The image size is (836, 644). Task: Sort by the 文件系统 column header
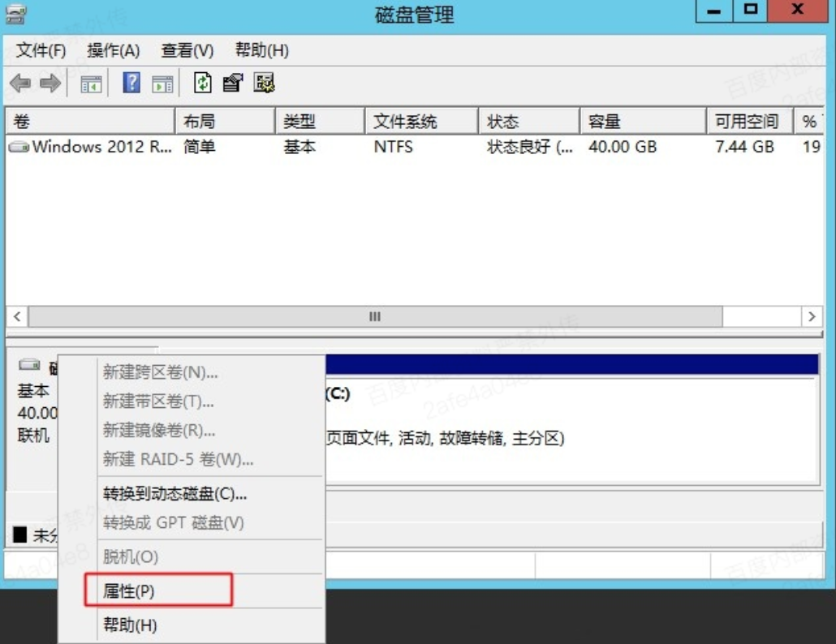coord(405,122)
